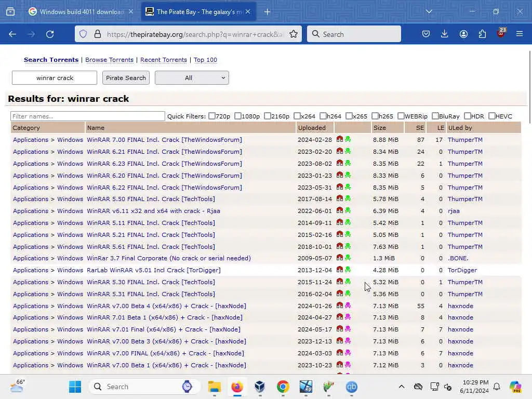The width and height of the screenshot is (532, 399).
Task: Open WinRAR 6.23 FINAL Incl. Crack torrent
Action: 164,164
